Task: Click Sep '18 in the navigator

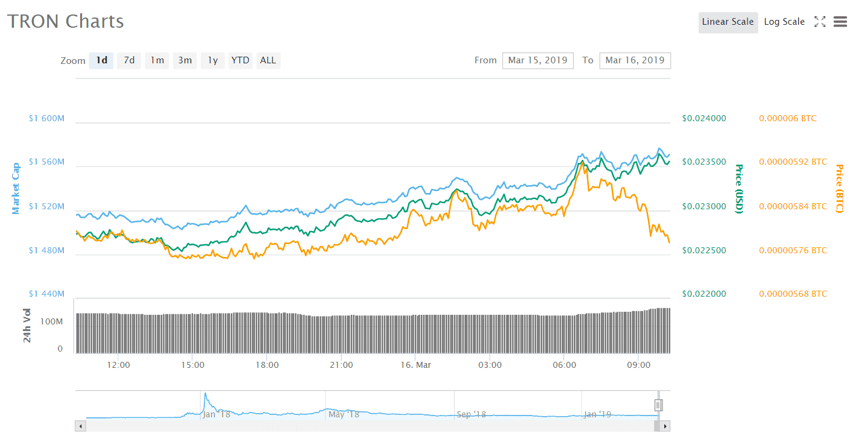Action: [x=471, y=414]
